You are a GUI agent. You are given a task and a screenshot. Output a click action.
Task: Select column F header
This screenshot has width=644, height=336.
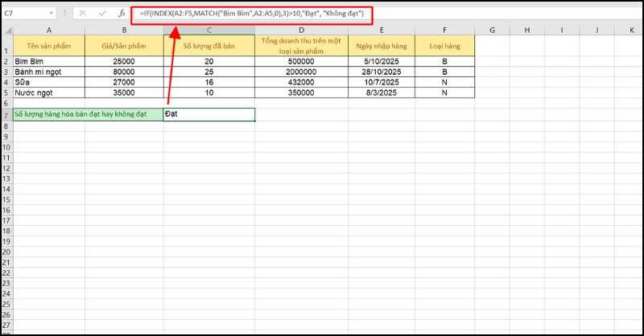[445, 30]
